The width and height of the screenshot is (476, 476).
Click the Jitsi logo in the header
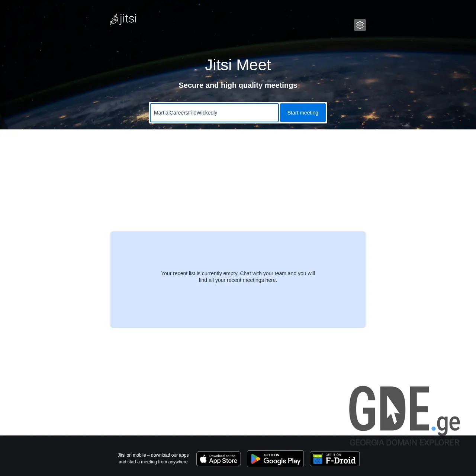tap(123, 19)
